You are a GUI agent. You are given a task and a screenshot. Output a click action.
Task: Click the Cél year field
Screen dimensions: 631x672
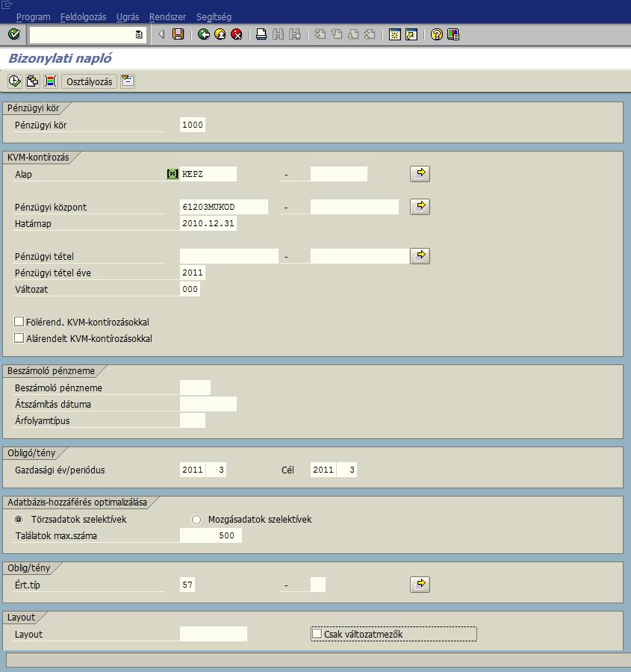323,470
